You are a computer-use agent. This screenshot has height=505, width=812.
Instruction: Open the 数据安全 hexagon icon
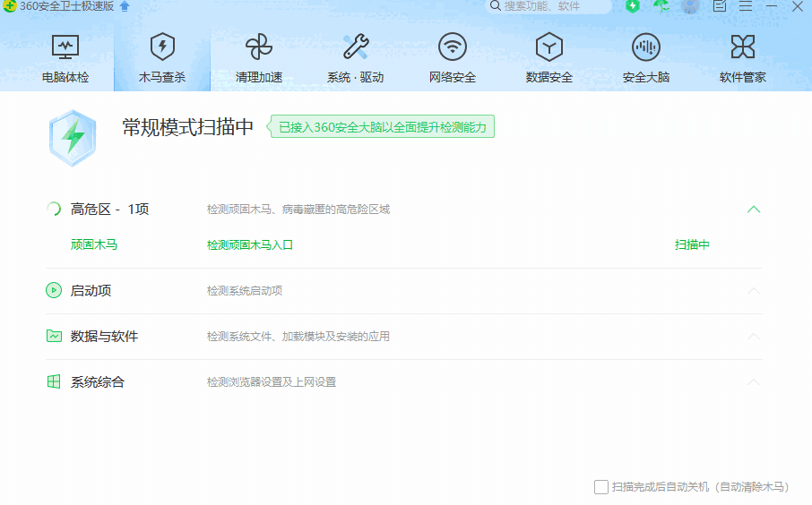(549, 47)
